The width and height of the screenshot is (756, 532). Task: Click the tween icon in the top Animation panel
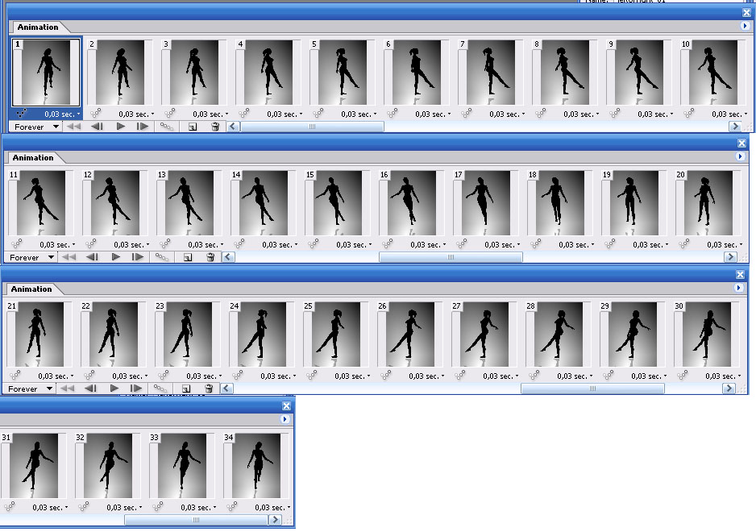coord(166,127)
